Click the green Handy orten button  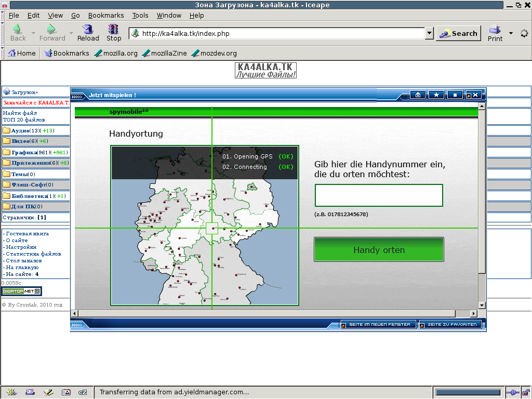(x=379, y=250)
